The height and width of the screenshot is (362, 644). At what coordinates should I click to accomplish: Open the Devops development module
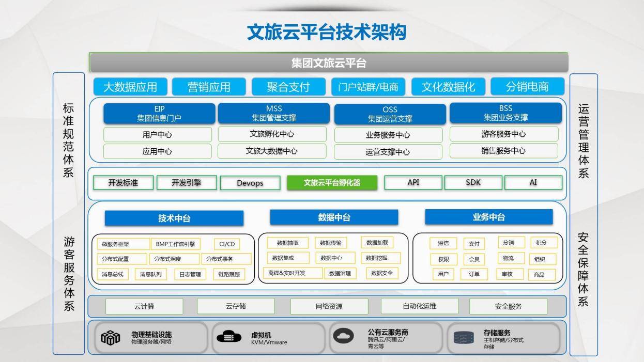250,183
